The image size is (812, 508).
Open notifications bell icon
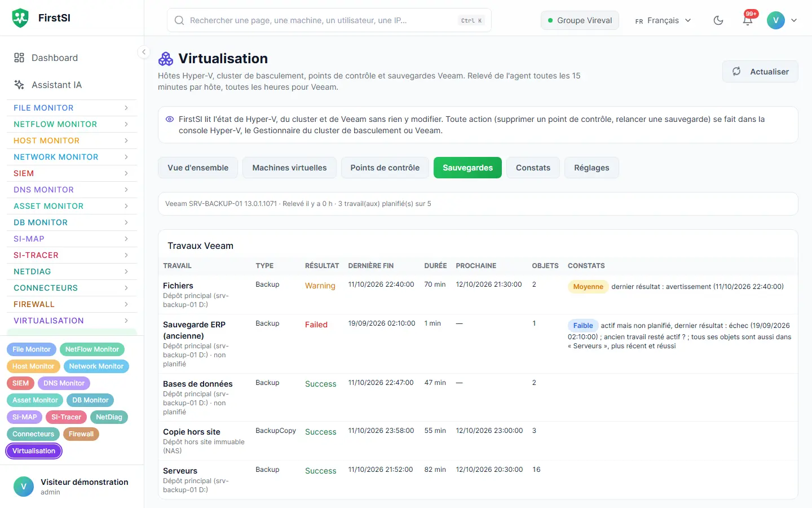(x=748, y=20)
